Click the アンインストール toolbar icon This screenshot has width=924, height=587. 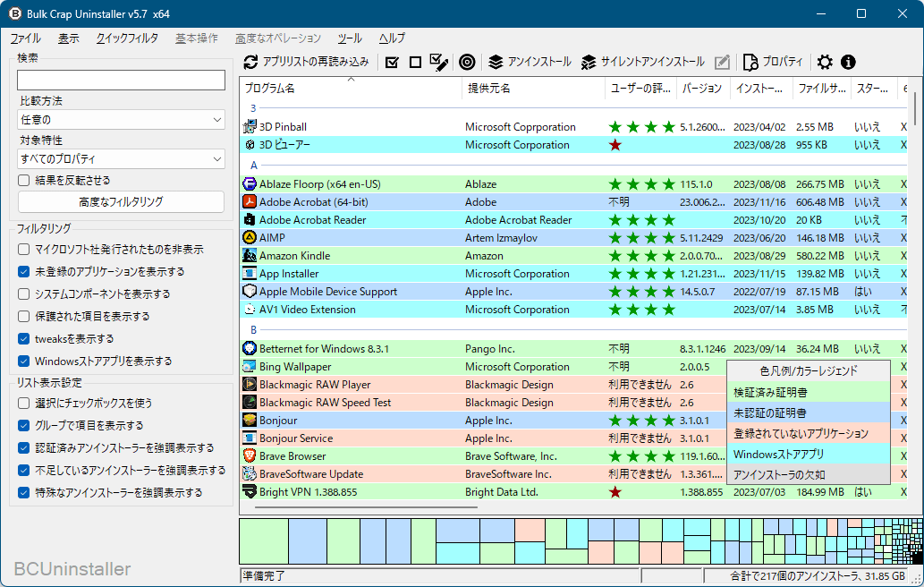[497, 62]
